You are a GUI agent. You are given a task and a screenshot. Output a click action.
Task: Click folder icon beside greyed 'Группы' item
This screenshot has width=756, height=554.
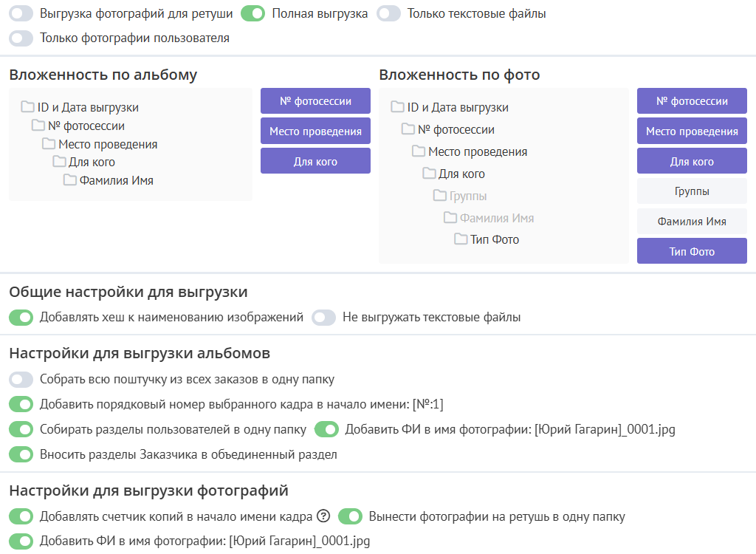(439, 196)
